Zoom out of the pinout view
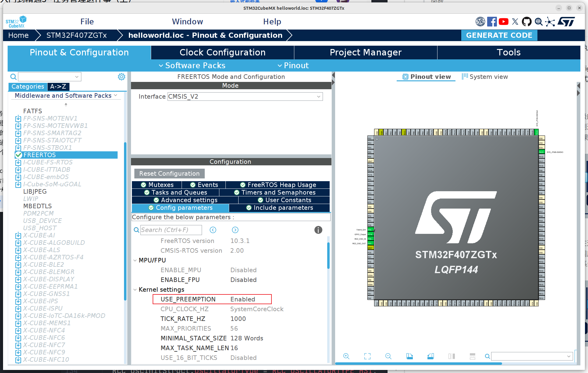The image size is (588, 373). pos(388,356)
